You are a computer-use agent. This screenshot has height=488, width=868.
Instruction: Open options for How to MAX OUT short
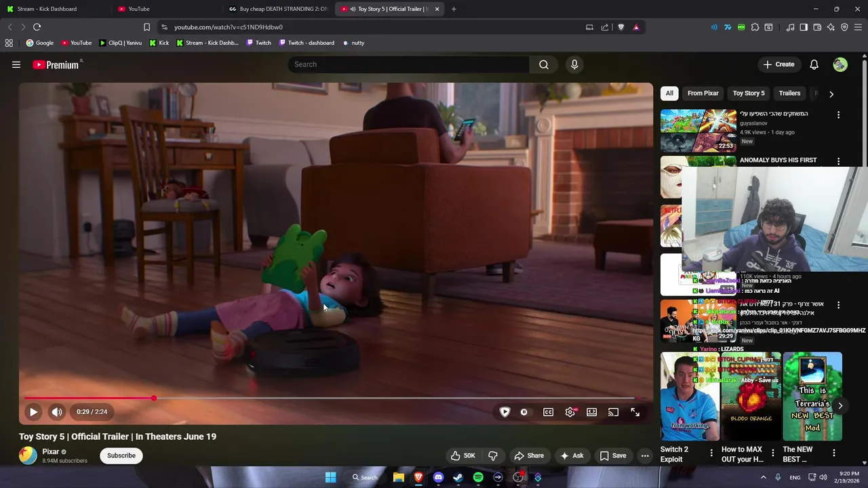[772, 453]
